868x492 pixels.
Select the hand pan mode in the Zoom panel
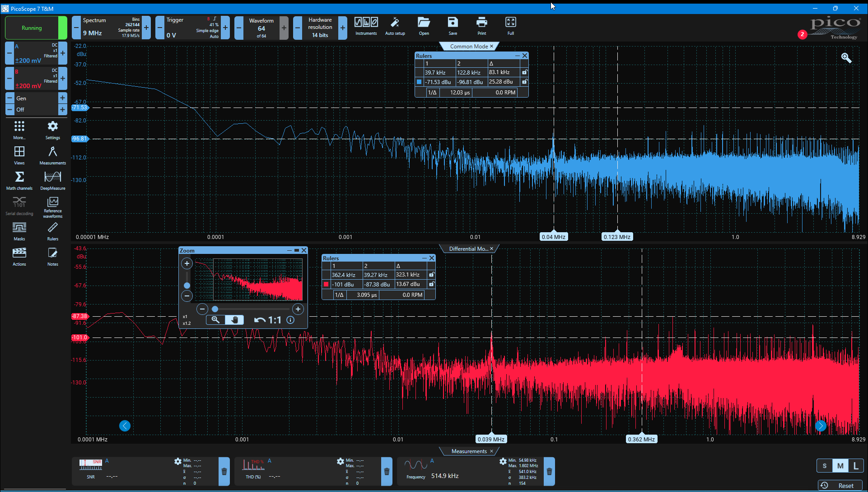tap(234, 320)
